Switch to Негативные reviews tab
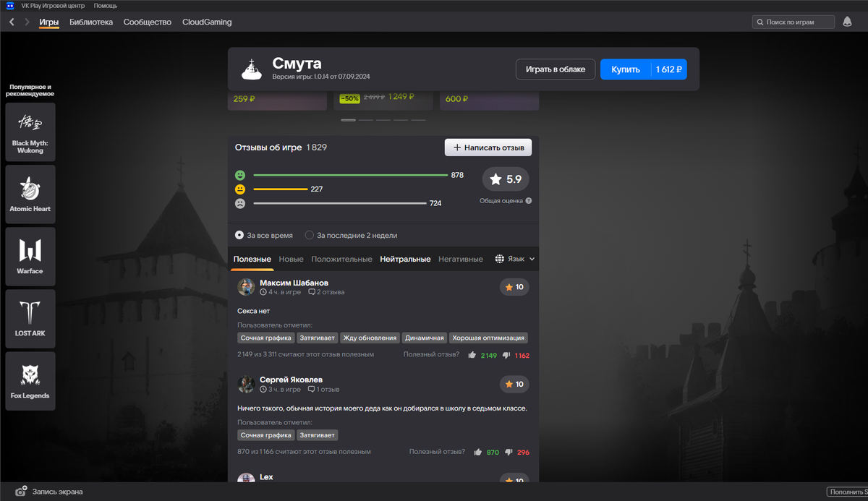The height and width of the screenshot is (501, 868). pos(461,259)
